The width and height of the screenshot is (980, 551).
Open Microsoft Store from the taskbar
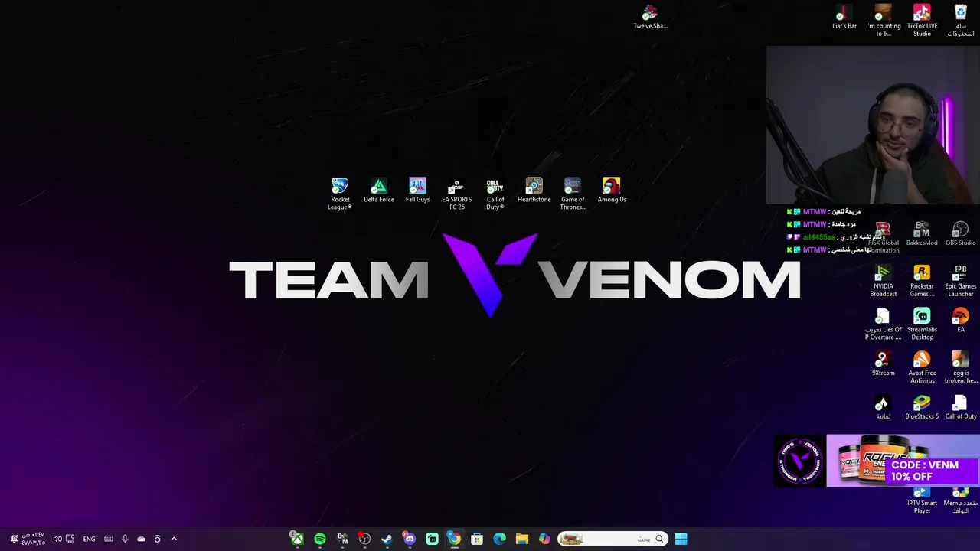coord(477,539)
